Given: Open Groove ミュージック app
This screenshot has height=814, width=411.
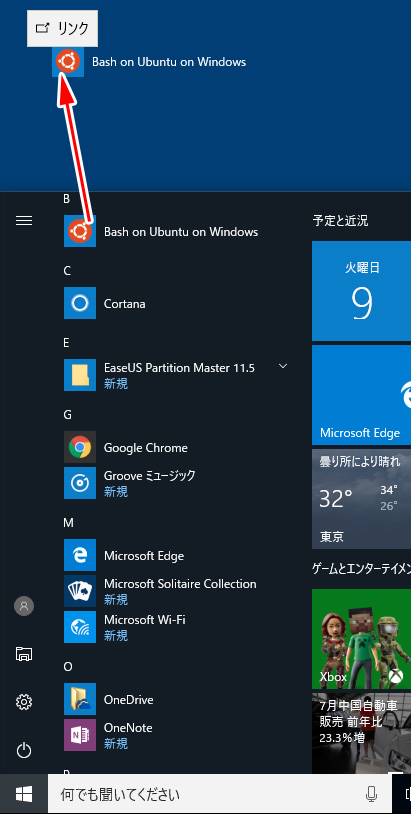Looking at the screenshot, I should click(175, 483).
